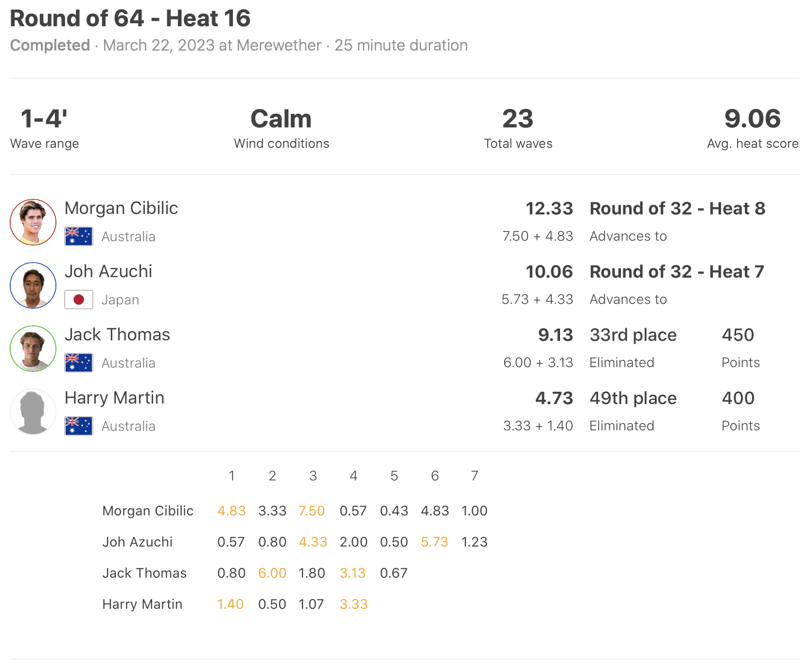Click the Australian flag under Morgan Cibilic
809x672 pixels.
79,236
